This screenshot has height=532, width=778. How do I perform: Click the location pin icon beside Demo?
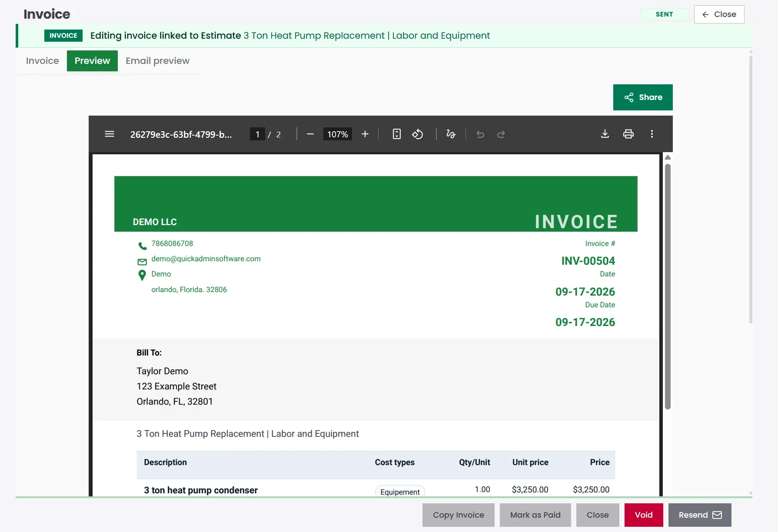pos(142,275)
